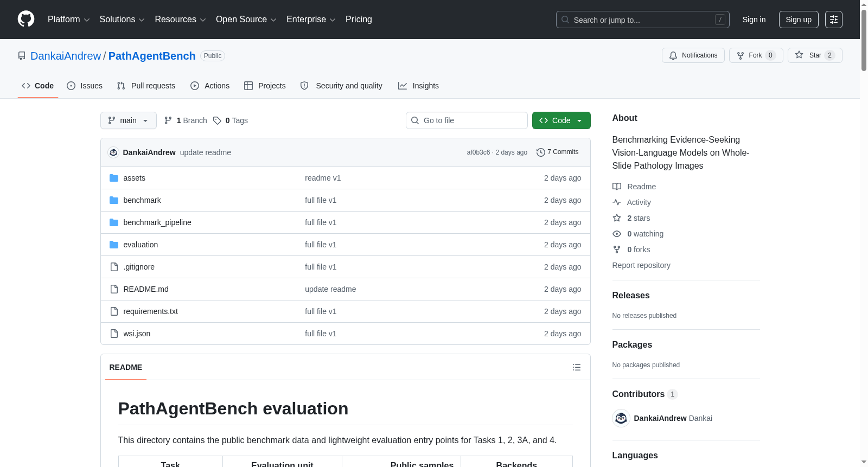Open contributor DankaiAndrew Dankai profile
868x467 pixels.
coord(673,418)
